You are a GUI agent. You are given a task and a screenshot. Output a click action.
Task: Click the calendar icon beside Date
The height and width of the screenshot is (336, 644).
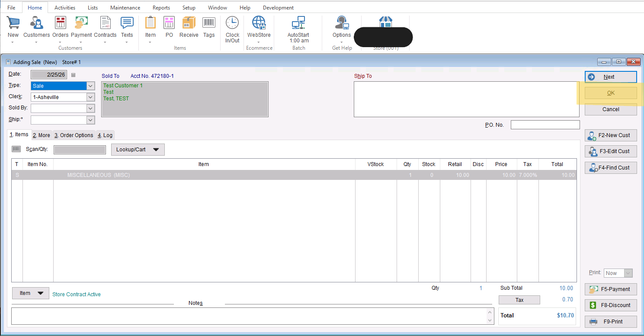point(73,75)
